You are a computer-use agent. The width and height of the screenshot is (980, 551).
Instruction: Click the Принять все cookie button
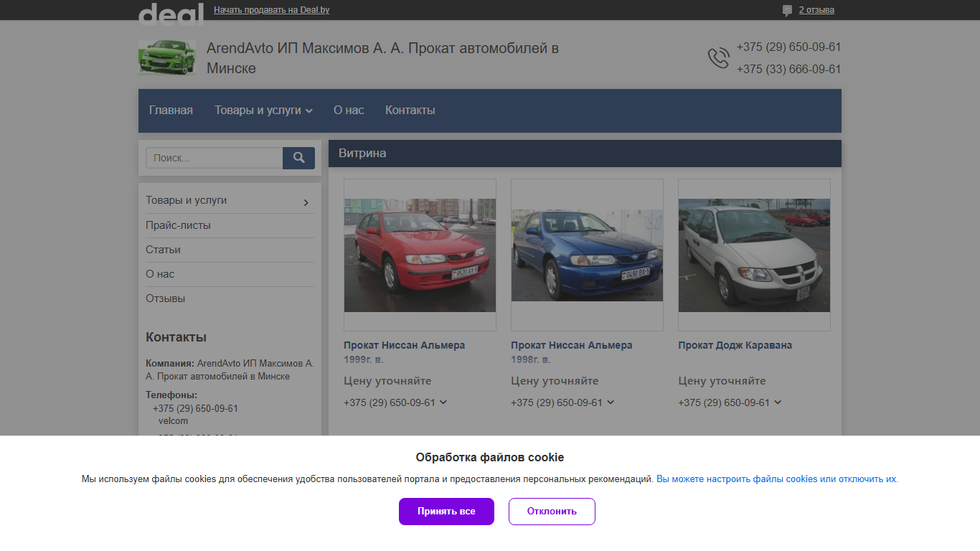pyautogui.click(x=446, y=512)
